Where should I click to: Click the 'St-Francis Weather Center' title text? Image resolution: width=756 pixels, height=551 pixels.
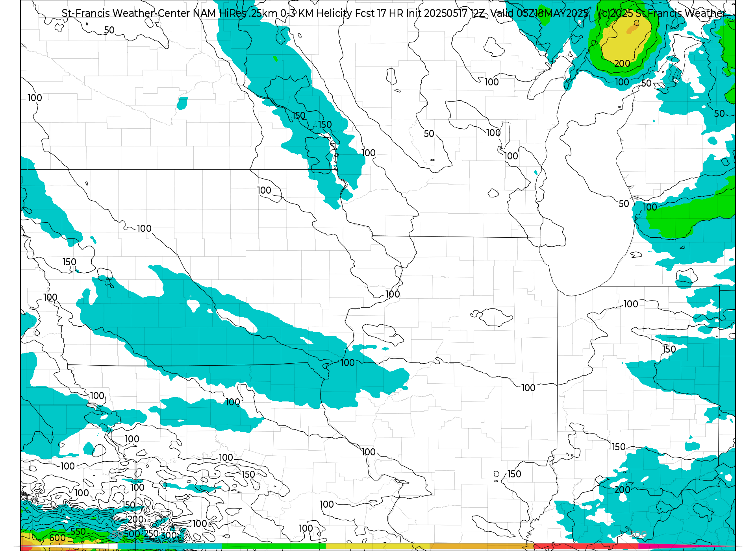[126, 13]
